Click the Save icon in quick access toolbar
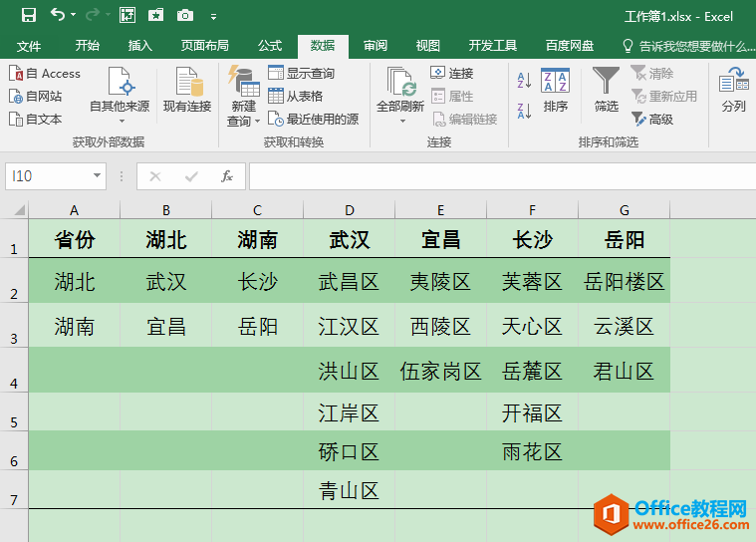The image size is (756, 542). (29, 15)
